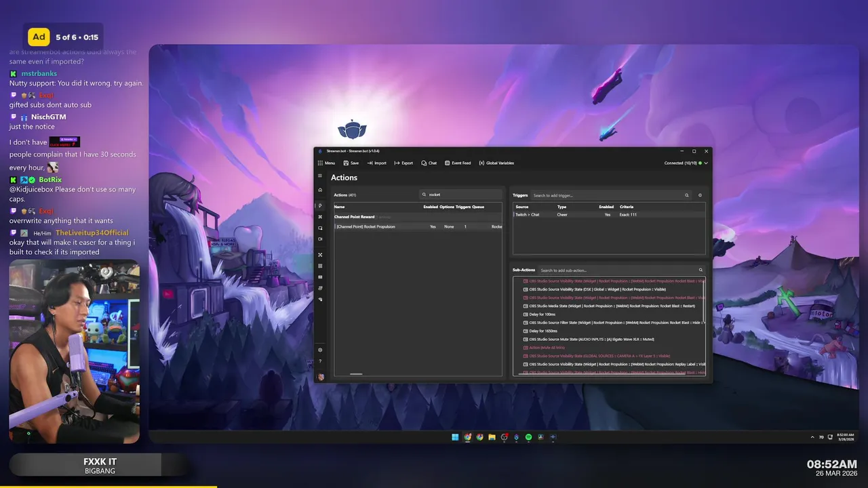Open Chat from the top toolbar
This screenshot has height=488, width=868.
[429, 163]
